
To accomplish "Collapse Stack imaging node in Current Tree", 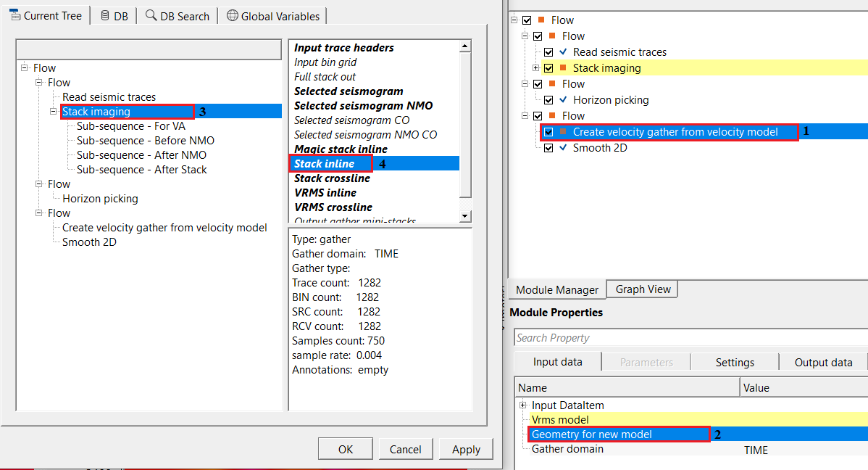I will [53, 112].
